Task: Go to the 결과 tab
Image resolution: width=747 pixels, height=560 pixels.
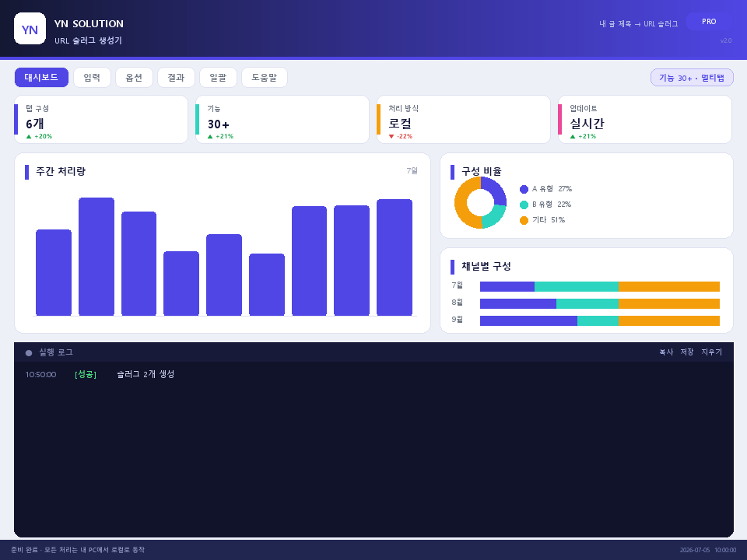Action: (176, 77)
